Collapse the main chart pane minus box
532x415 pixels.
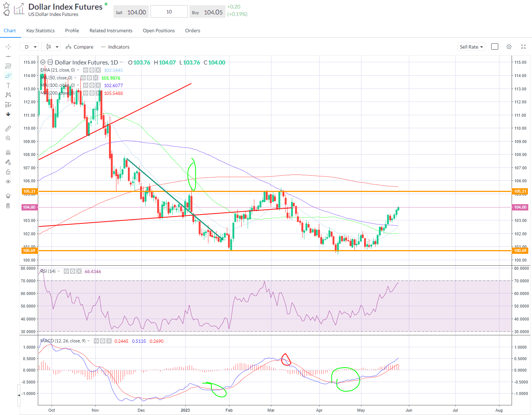click(51, 62)
